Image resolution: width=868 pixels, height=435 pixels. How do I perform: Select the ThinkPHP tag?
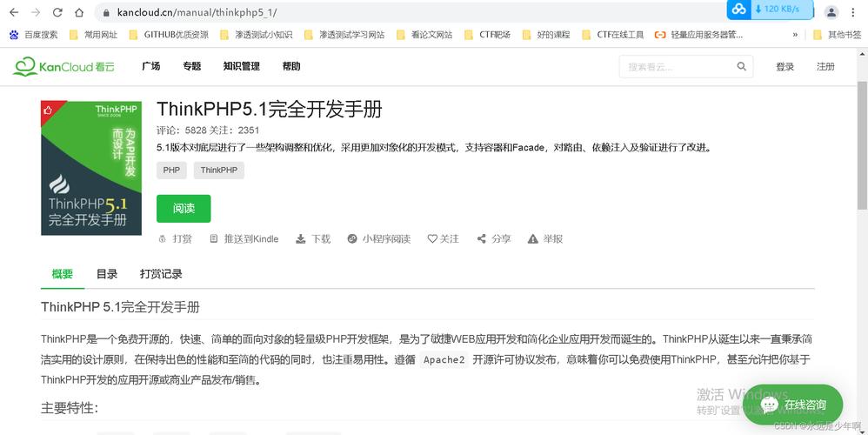pyautogui.click(x=218, y=170)
